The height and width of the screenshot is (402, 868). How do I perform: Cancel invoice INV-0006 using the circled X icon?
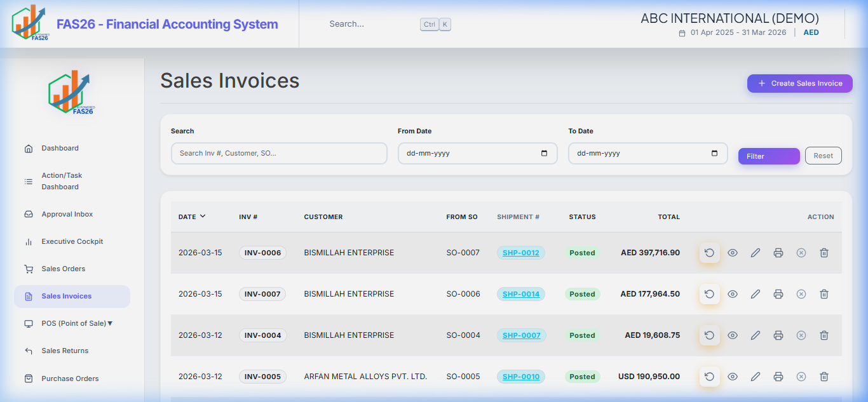(801, 253)
